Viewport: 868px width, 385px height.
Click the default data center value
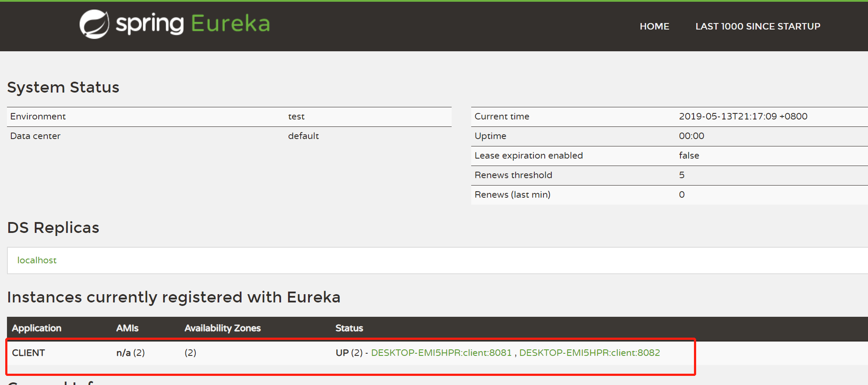tap(303, 136)
